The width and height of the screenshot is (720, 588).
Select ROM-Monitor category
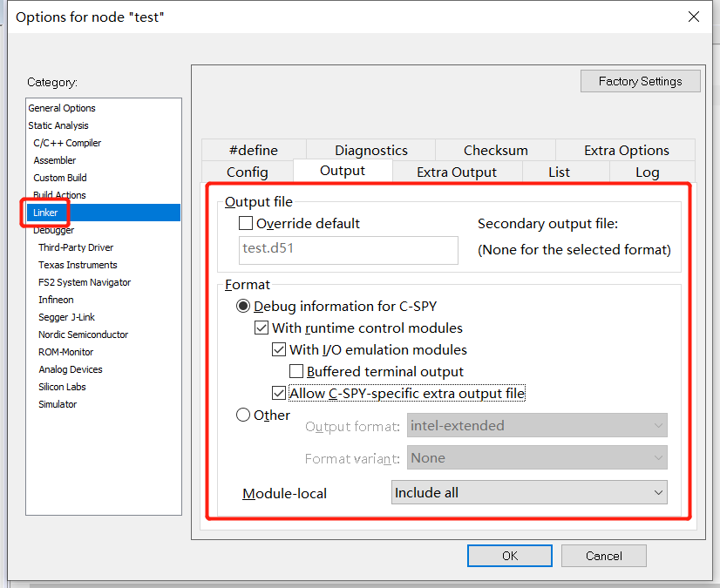[x=104, y=352]
